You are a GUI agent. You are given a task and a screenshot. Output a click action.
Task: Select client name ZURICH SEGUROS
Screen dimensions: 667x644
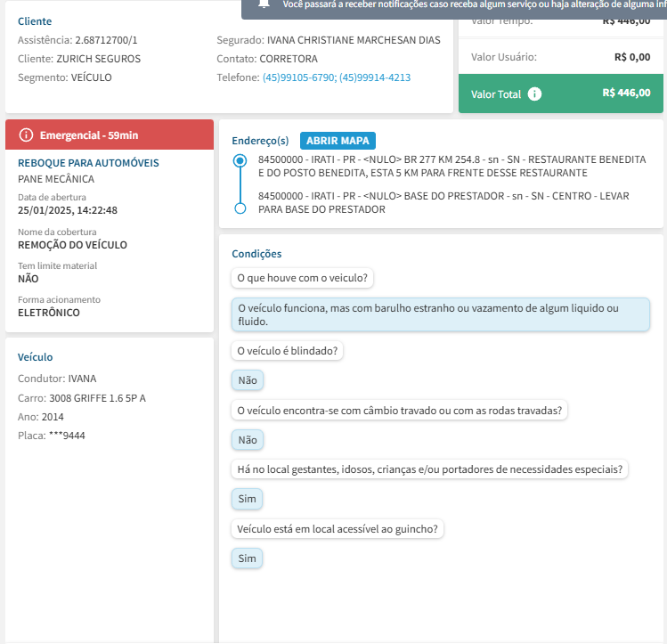tap(99, 59)
